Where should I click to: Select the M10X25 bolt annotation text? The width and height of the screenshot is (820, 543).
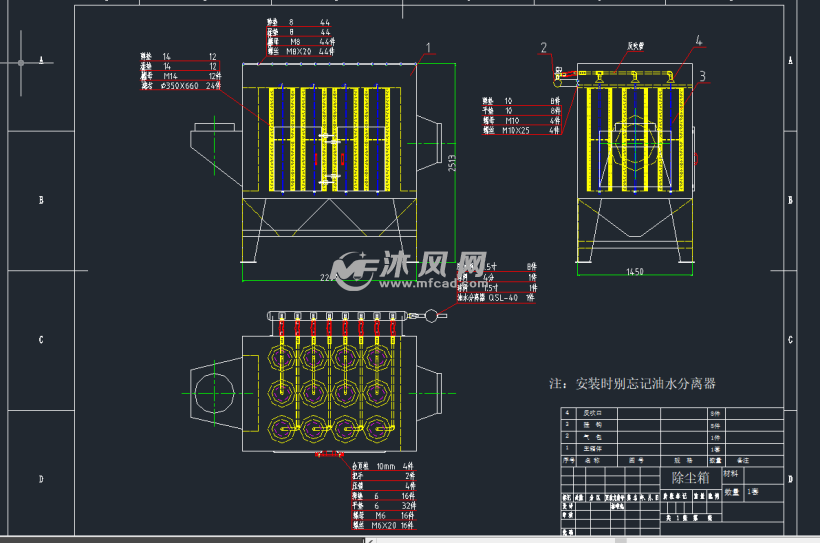[x=519, y=131]
